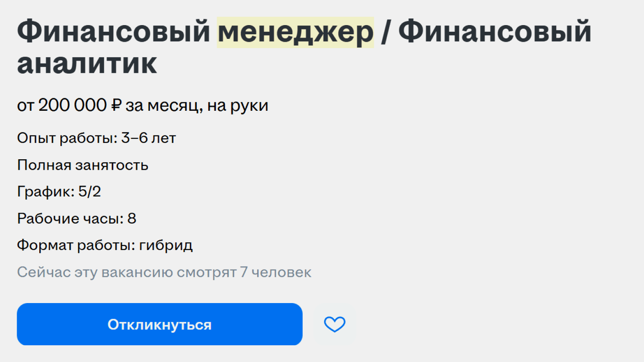Viewport: 644px width, 362px height.
Task: Click the 'График' schedule label
Action: [45, 192]
